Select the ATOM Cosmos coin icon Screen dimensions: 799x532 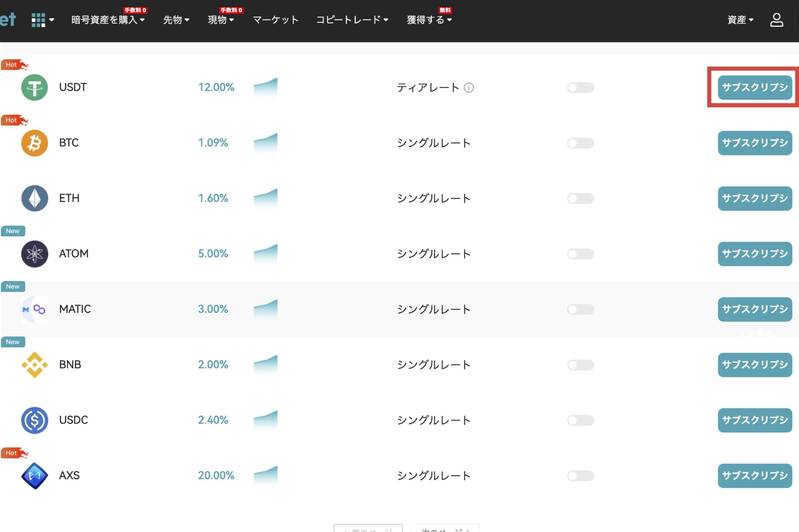tap(34, 254)
